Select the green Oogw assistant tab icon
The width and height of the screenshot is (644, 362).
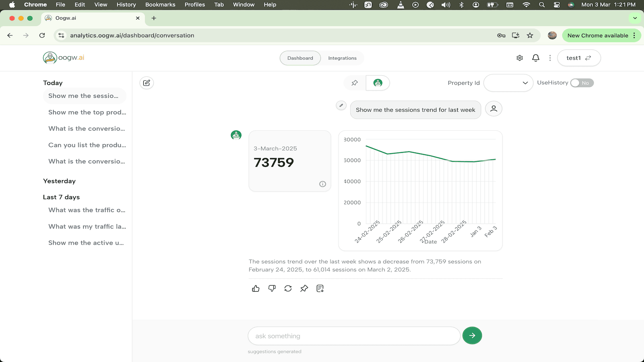pos(378,83)
